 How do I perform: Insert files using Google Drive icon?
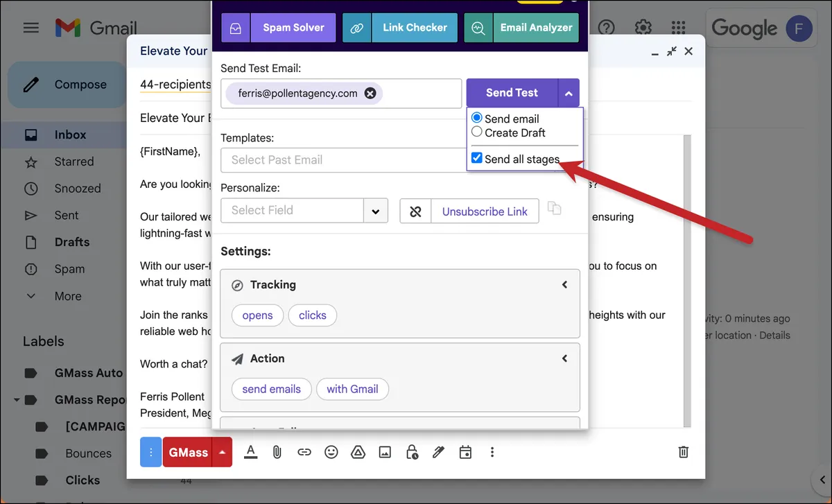coord(358,452)
